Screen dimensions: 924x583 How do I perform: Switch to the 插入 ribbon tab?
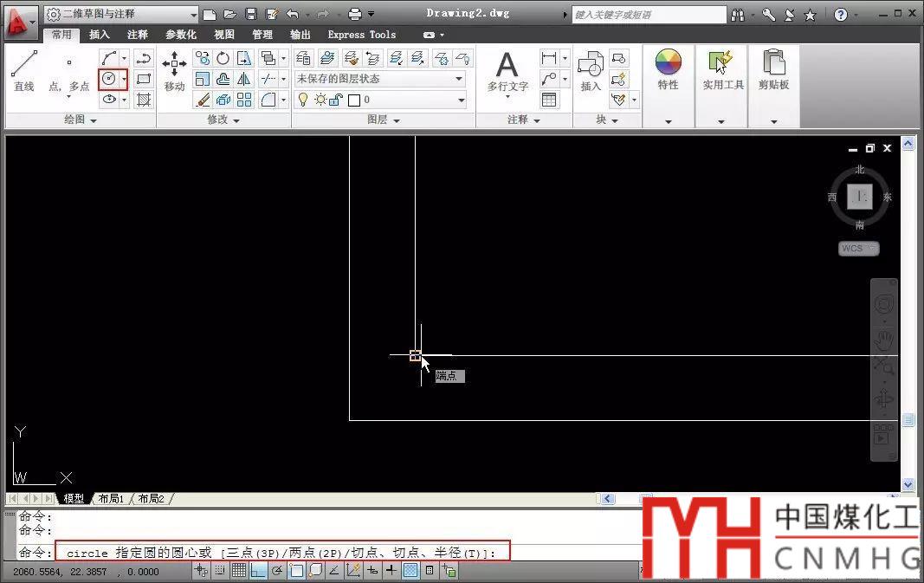(100, 35)
